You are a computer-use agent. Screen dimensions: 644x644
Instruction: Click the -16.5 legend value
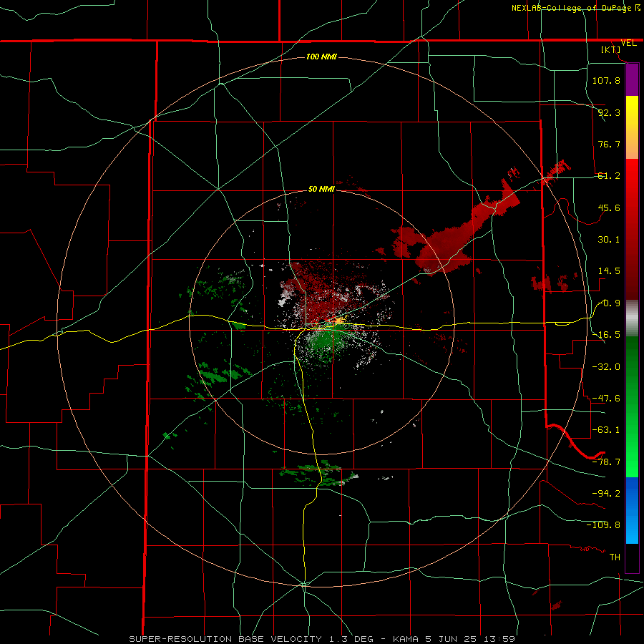pos(606,335)
